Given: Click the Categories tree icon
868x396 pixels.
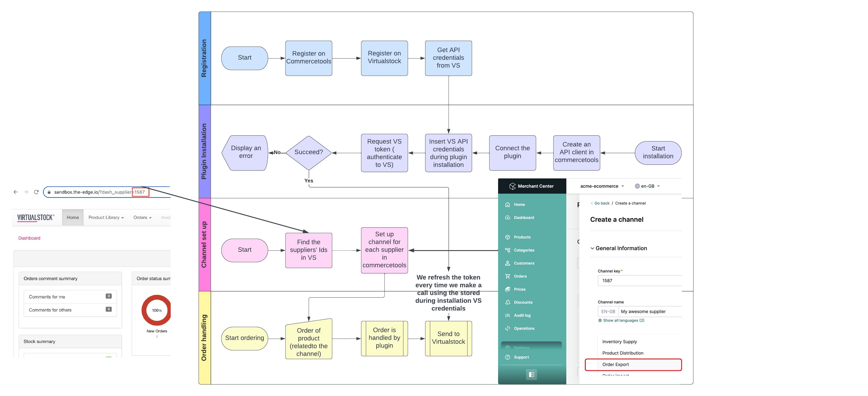Looking at the screenshot, I should [507, 250].
